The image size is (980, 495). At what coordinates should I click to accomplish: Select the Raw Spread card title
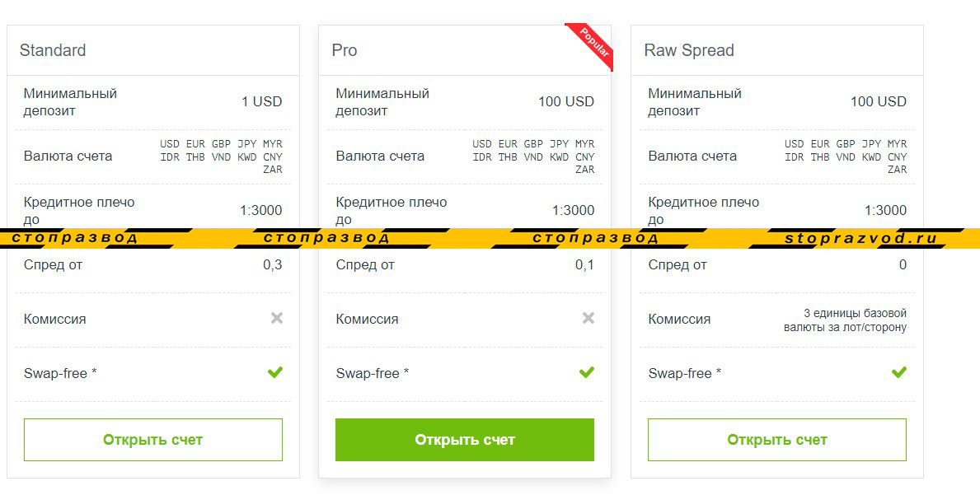tap(689, 50)
